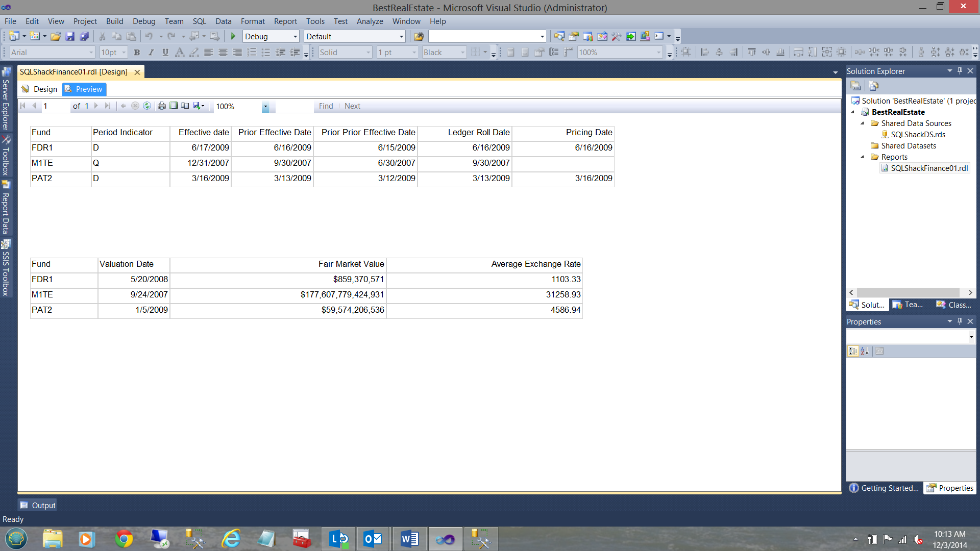Toggle Print Layout mode in preview toolbar
Viewport: 980px width, 551px height.
click(174, 106)
